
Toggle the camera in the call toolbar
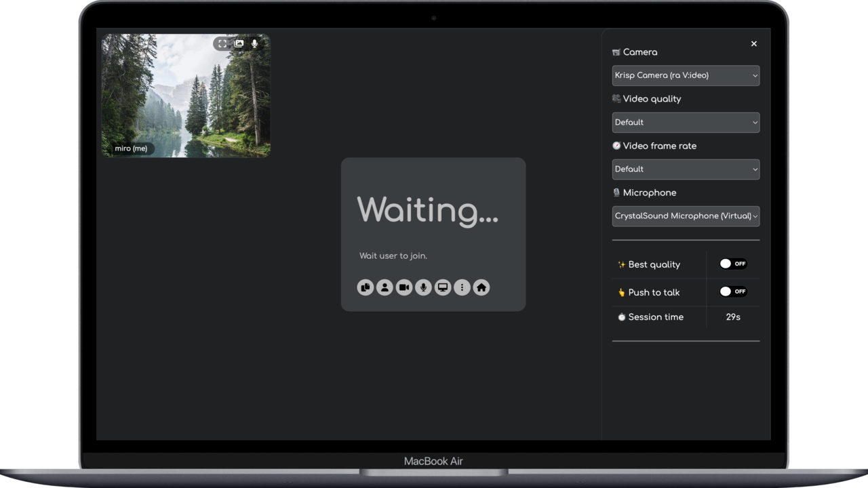point(403,287)
